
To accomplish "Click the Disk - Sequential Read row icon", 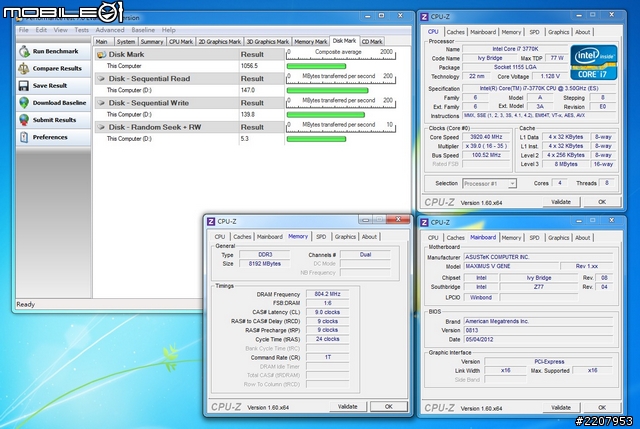I will tap(101, 78).
